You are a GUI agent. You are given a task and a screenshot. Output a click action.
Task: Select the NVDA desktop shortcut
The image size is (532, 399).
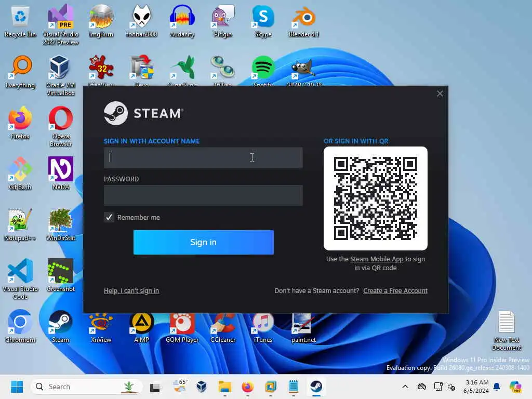click(x=61, y=174)
